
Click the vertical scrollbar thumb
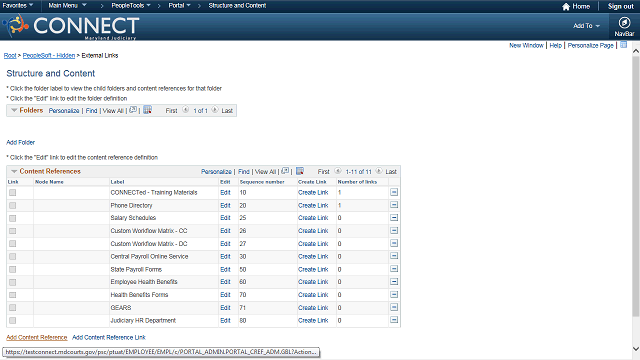(636, 186)
